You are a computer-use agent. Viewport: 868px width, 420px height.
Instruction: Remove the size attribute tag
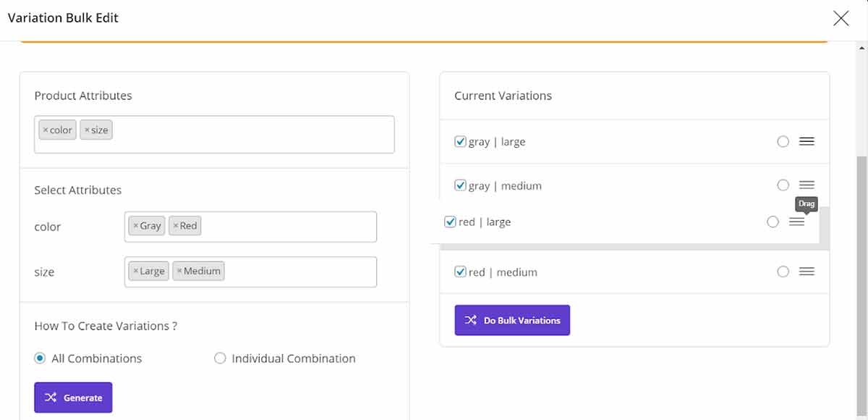point(87,130)
